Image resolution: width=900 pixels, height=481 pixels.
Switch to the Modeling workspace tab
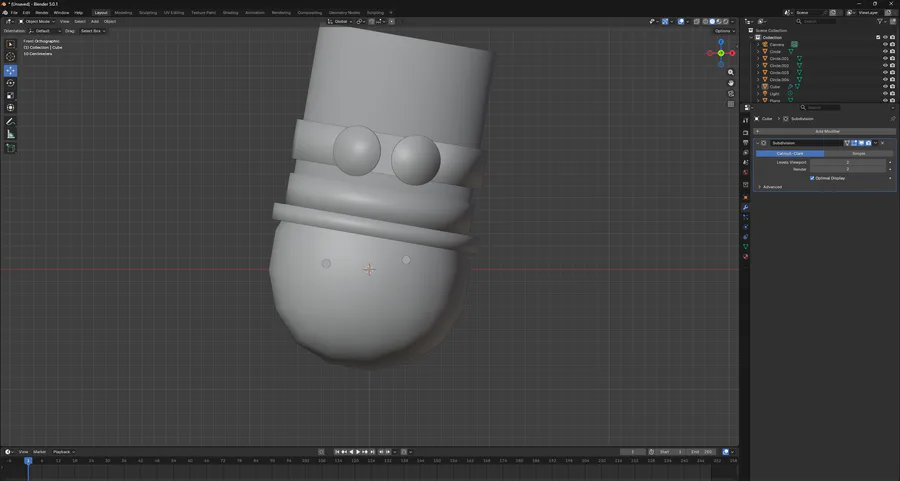coord(123,13)
